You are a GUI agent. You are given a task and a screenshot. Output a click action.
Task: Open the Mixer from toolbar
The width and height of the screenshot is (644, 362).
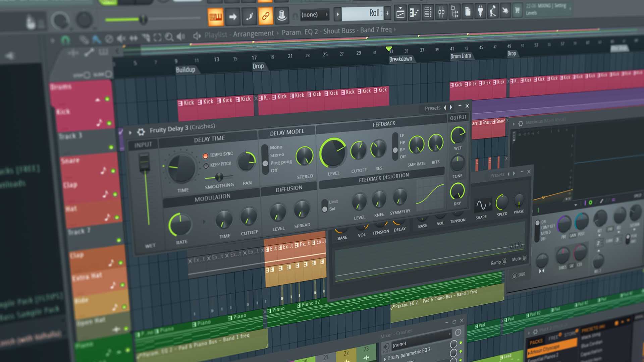[x=441, y=12]
